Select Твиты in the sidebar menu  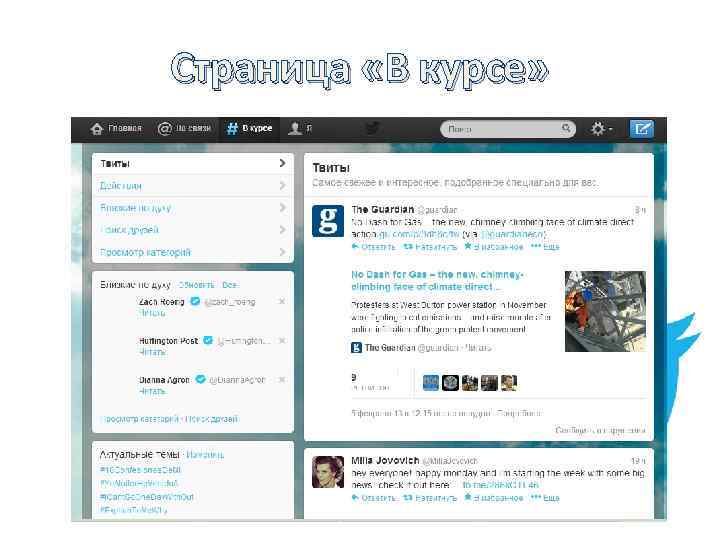pyautogui.click(x=193, y=163)
